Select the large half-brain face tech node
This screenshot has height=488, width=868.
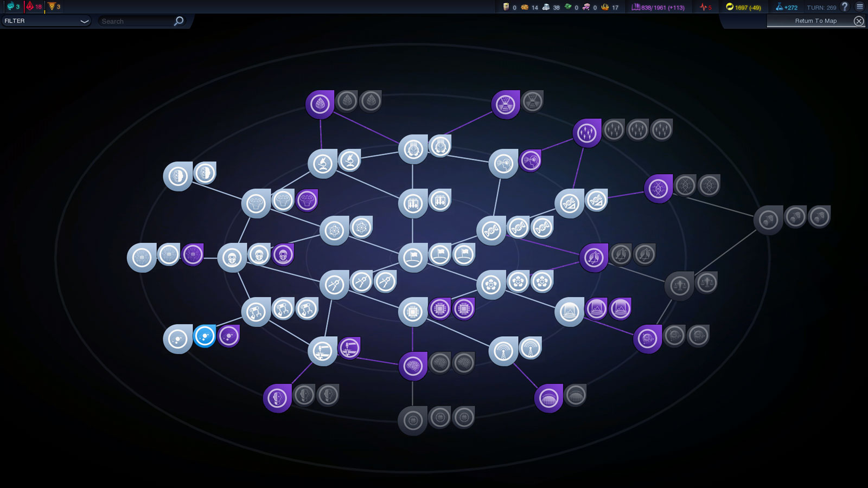178,176
